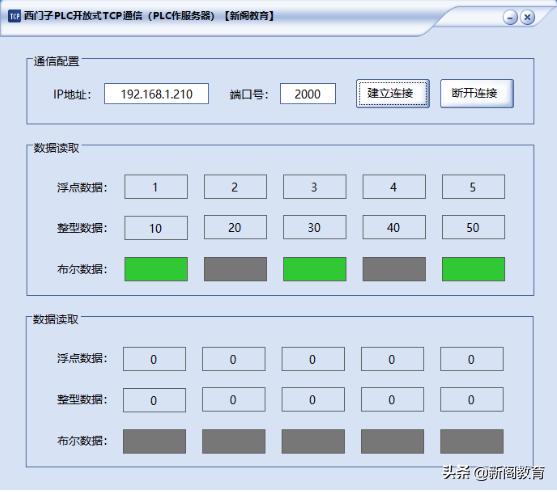Toggle last gray 布尔数据 box in lower group
This screenshot has width=557, height=492.
pos(472,441)
